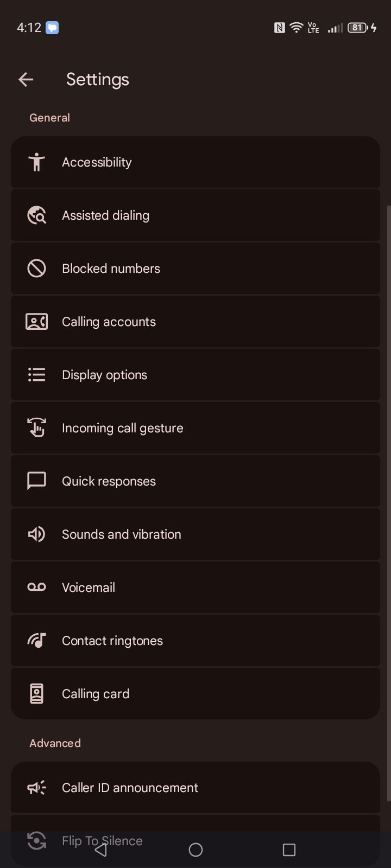Tap the Blocked numbers circle icon
The height and width of the screenshot is (868, 391).
tap(36, 269)
